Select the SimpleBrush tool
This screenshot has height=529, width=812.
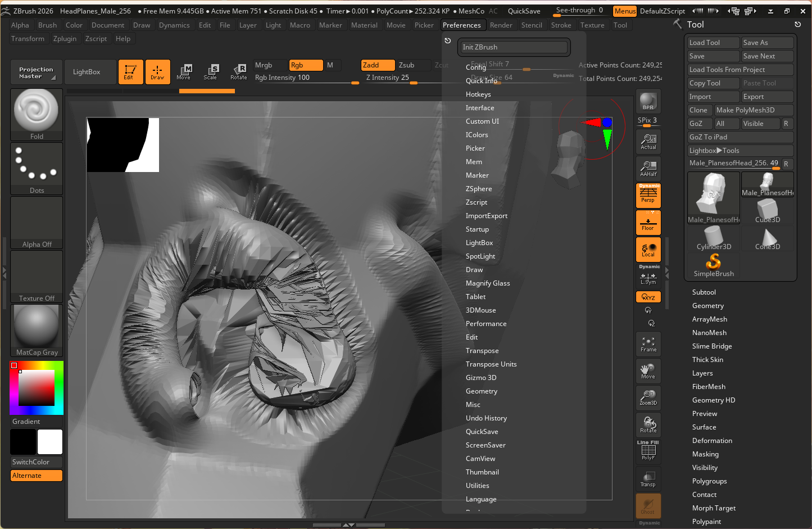pos(714,265)
